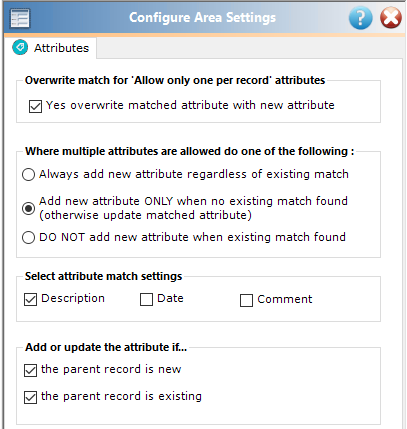
Task: Select 'Add new attribute ONLY when no existing match'
Action: pyautogui.click(x=28, y=208)
